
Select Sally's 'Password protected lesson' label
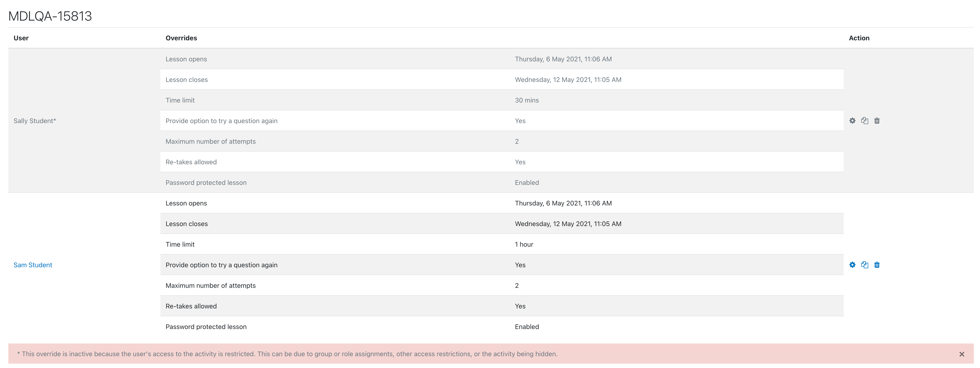pyautogui.click(x=206, y=182)
